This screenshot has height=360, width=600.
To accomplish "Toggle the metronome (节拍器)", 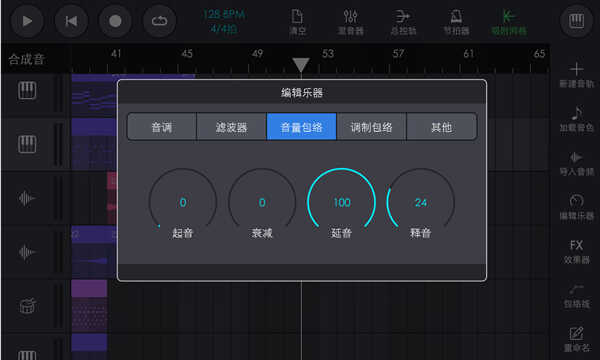I will point(456,22).
